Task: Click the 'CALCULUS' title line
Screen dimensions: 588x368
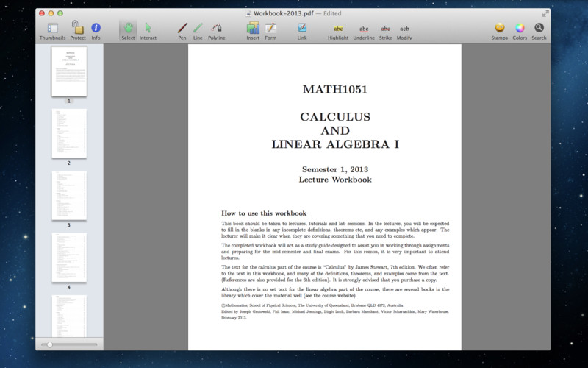Action: 335,117
